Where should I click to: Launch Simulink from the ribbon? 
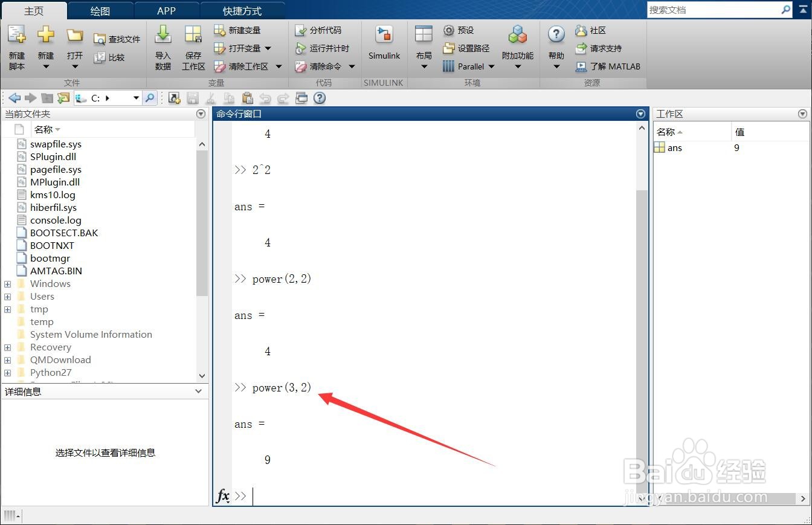384,42
